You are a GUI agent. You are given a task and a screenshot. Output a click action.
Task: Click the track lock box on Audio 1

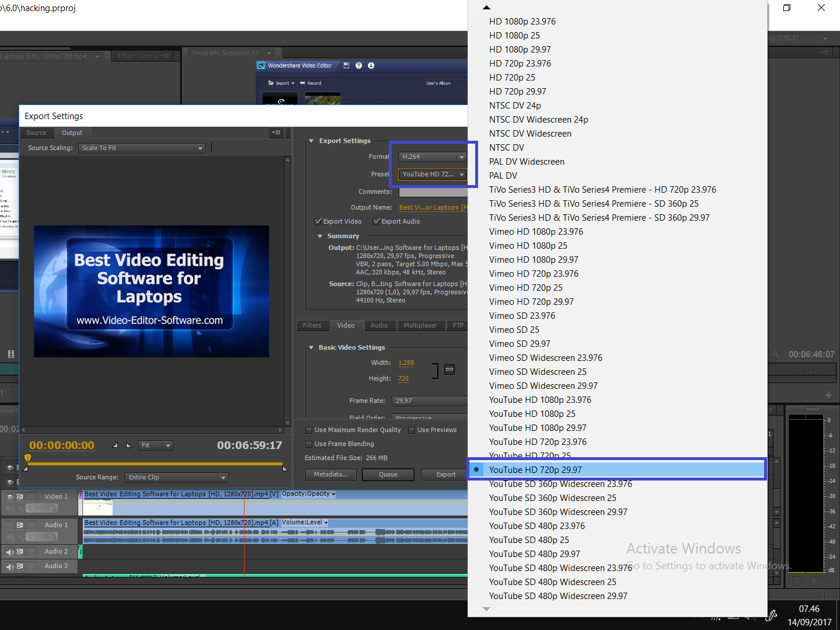(31, 525)
